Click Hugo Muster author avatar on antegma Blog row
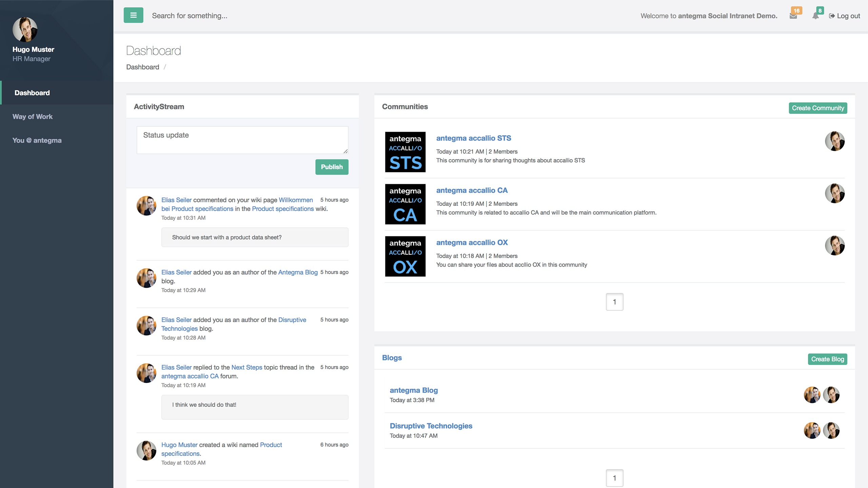Image resolution: width=868 pixels, height=488 pixels. click(831, 395)
